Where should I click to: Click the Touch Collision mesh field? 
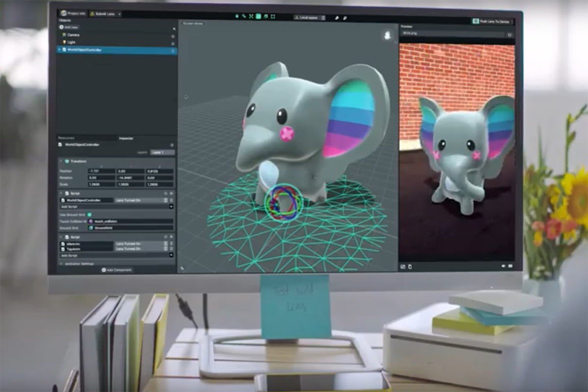(130, 221)
